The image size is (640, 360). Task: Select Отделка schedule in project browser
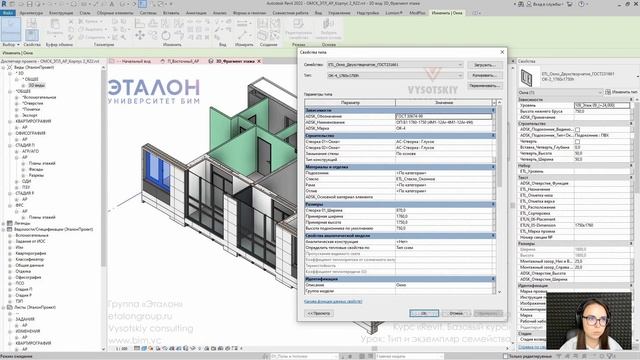click(23, 271)
